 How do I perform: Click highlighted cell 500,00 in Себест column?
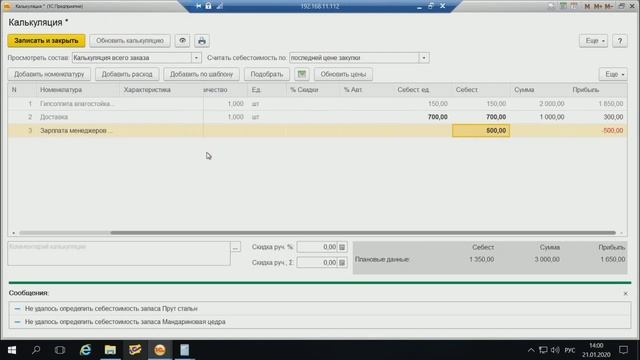pyautogui.click(x=481, y=131)
